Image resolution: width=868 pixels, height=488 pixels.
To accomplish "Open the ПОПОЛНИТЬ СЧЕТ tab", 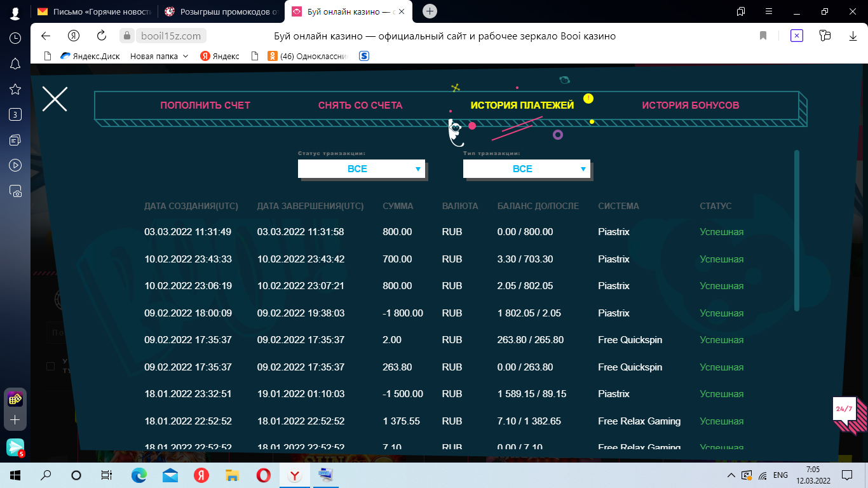I will pyautogui.click(x=205, y=105).
